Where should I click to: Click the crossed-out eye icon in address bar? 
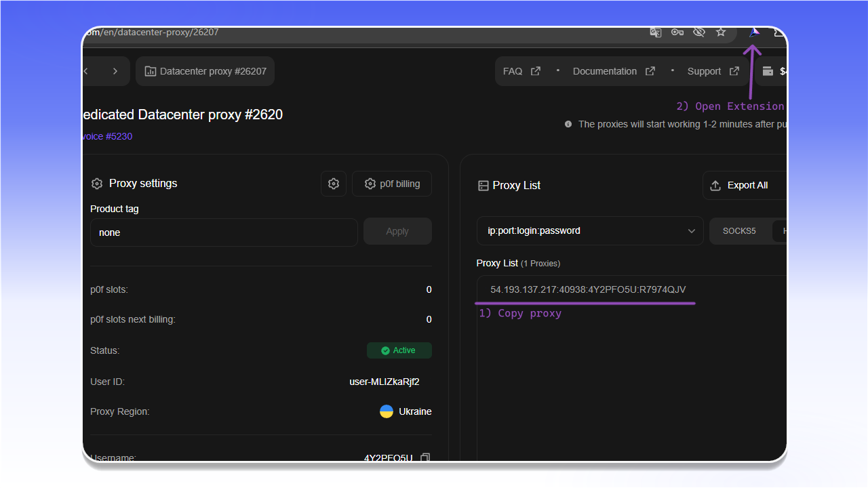click(x=699, y=32)
